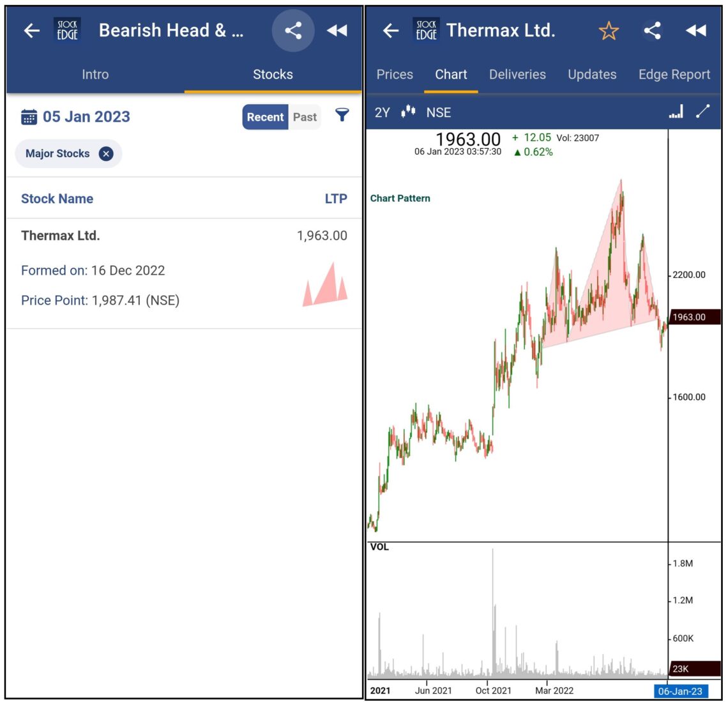Open the 2Y timeframe selector
This screenshot has height=702, width=728.
[383, 112]
